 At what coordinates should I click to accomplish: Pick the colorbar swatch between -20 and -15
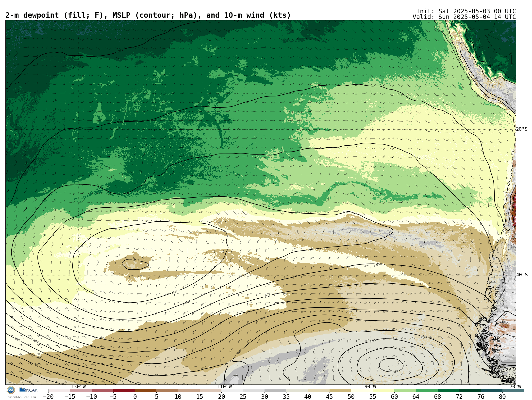pyautogui.click(x=59, y=391)
